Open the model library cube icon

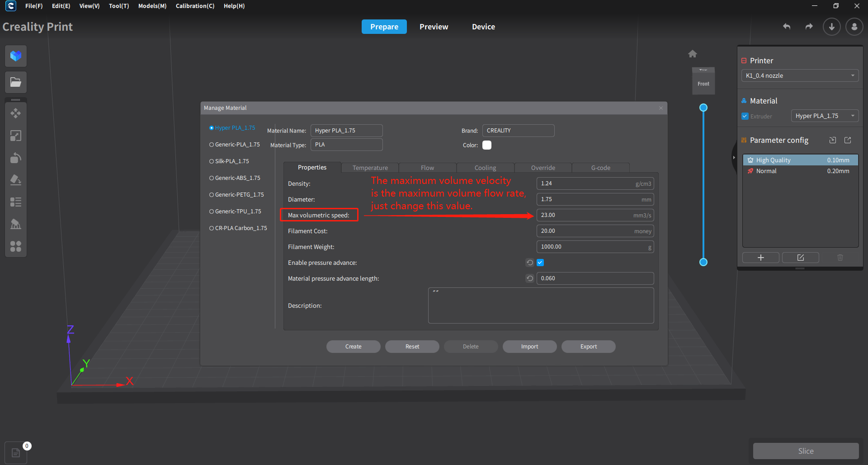pos(16,56)
